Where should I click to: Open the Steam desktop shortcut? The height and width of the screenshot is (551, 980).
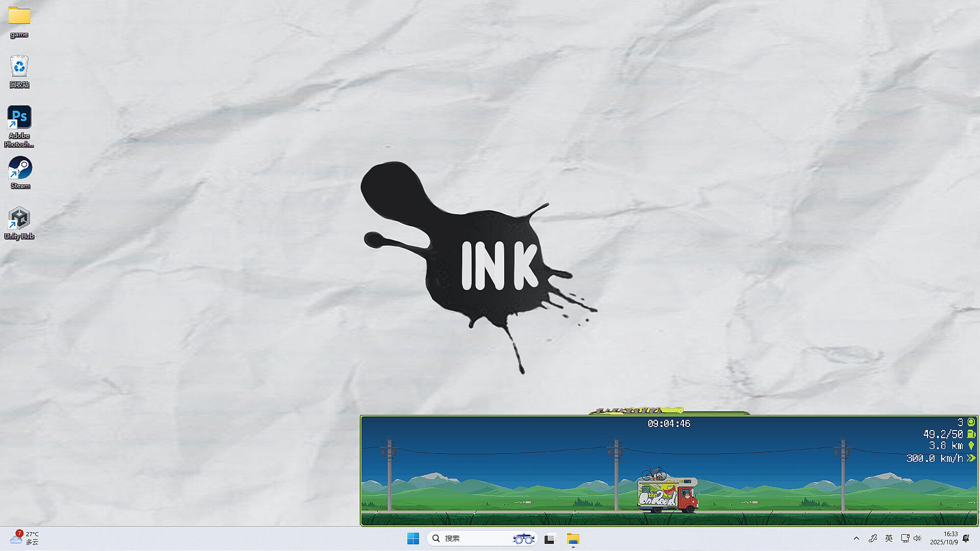[x=20, y=168]
